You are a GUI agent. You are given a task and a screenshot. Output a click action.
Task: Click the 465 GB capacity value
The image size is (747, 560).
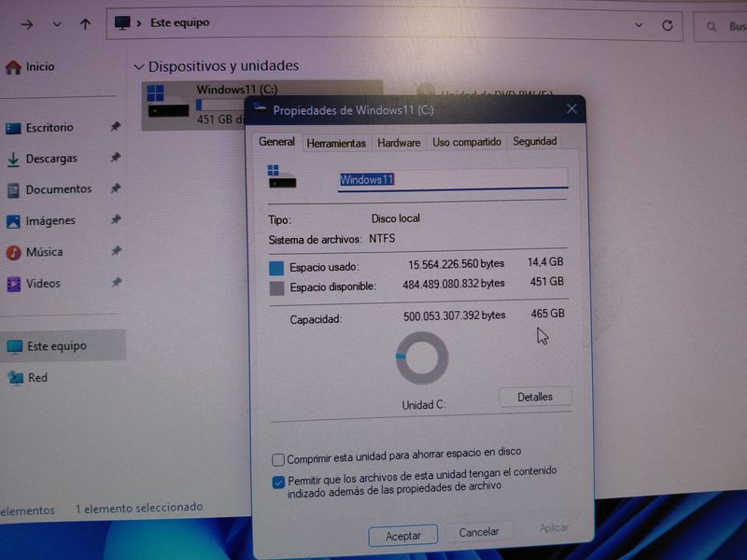[547, 314]
